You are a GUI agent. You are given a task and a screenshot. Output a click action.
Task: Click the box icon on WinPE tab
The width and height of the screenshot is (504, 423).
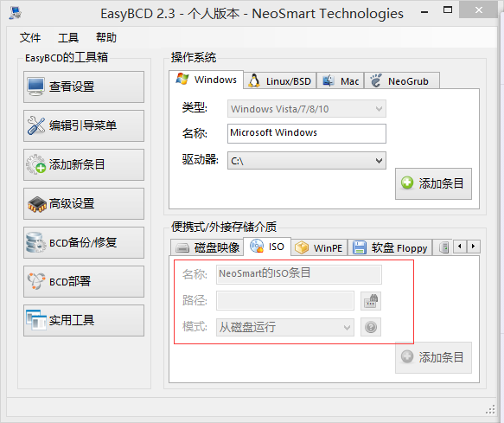(302, 247)
